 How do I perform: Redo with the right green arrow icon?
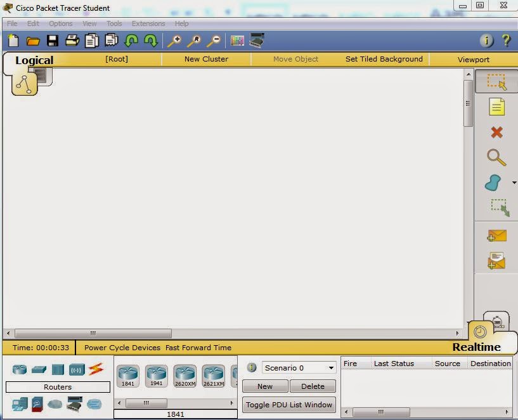[151, 41]
